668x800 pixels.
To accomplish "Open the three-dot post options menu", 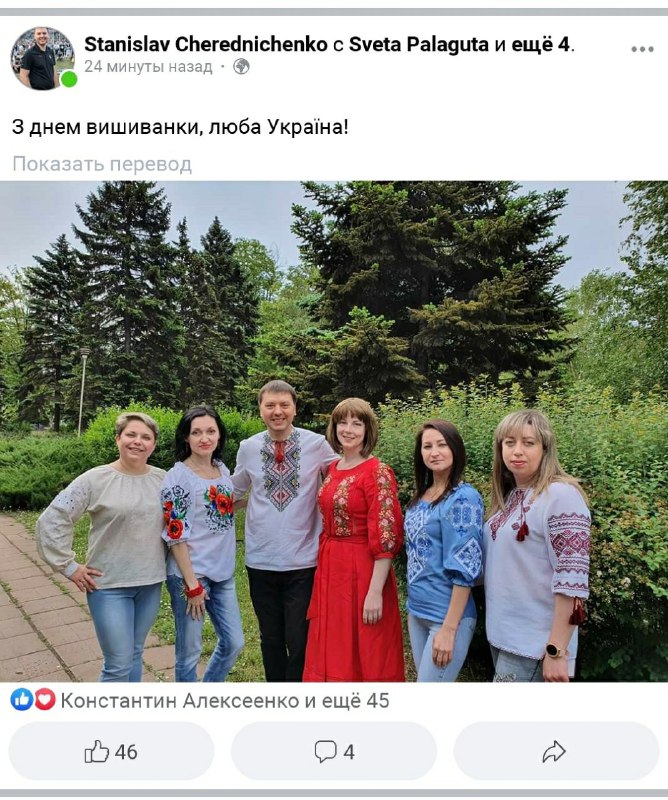I will pos(642,49).
